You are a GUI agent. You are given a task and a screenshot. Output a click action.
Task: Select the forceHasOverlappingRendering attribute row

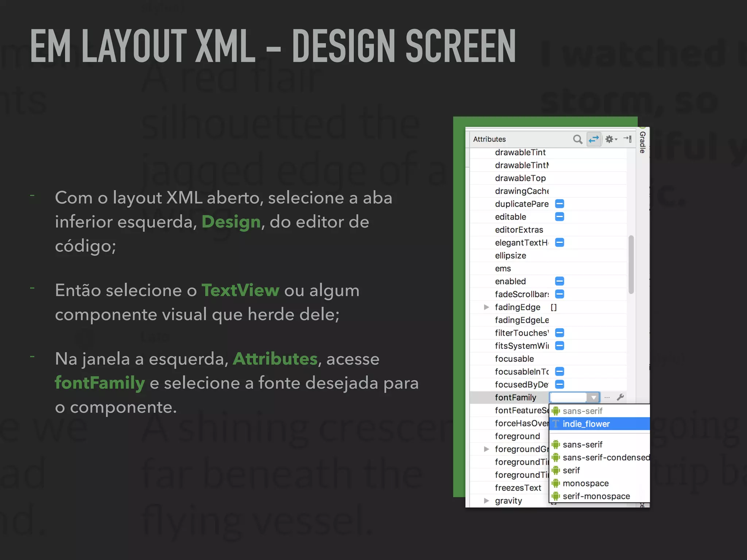coord(510,423)
